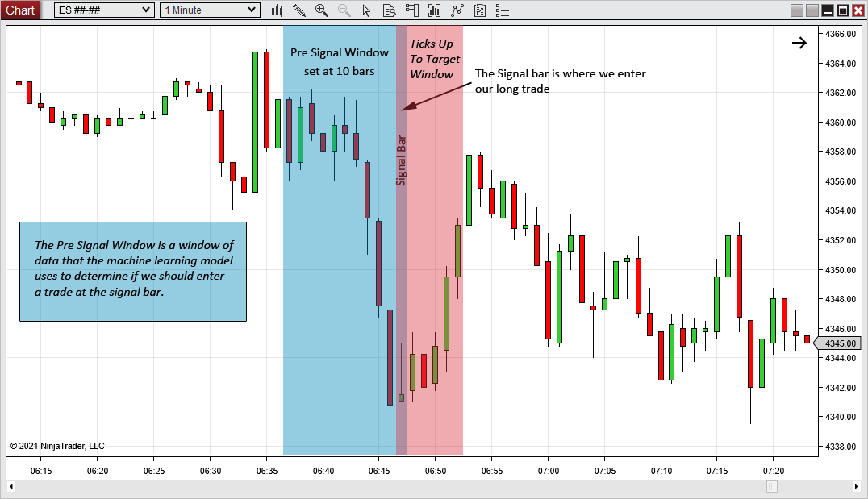Click the right-pointing arrow atop chart
This screenshot has width=868, height=499.
click(799, 43)
